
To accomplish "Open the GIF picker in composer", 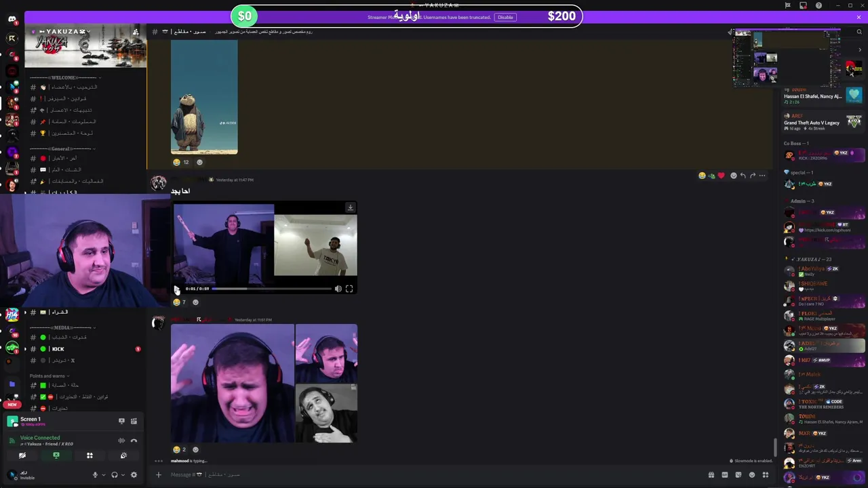I will coord(724,475).
